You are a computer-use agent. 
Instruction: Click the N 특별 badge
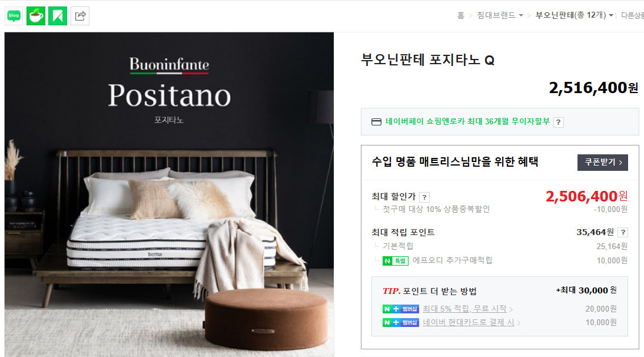click(x=395, y=261)
